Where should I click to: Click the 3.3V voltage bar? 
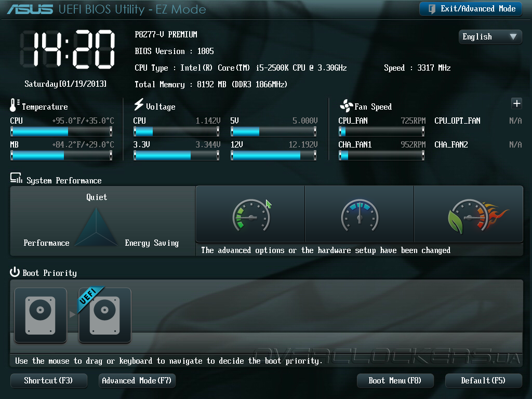176,155
